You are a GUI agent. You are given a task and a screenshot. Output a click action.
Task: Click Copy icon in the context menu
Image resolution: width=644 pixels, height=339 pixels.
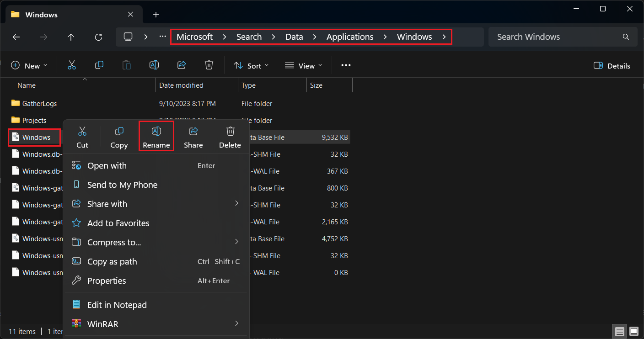[119, 137]
